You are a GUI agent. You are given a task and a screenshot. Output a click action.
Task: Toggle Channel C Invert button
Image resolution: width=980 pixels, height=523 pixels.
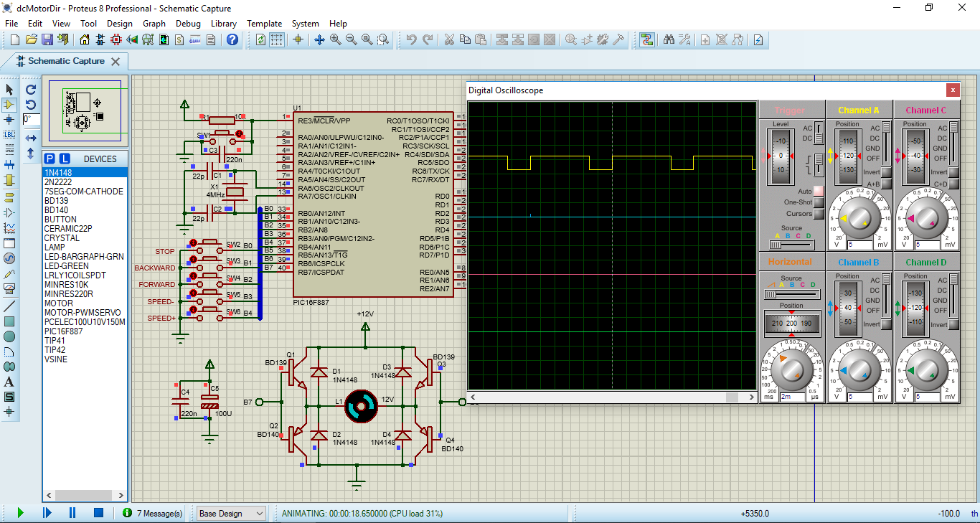pyautogui.click(x=954, y=172)
